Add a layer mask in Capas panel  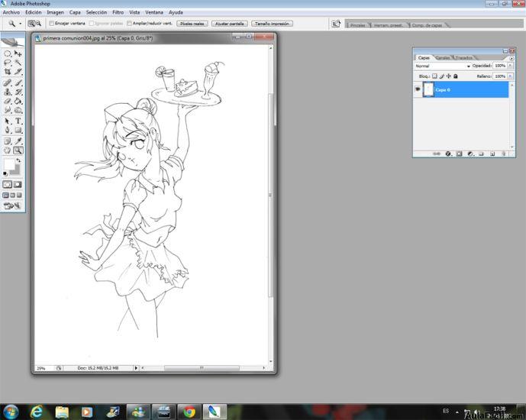pyautogui.click(x=460, y=153)
